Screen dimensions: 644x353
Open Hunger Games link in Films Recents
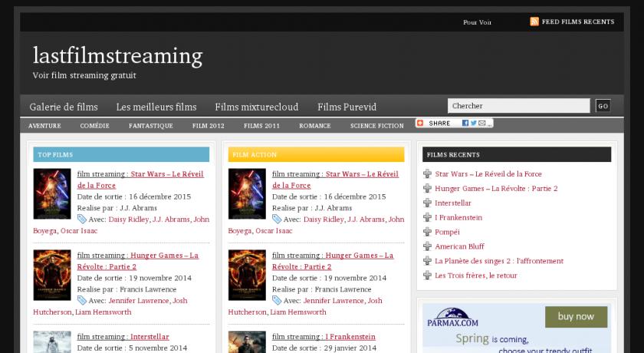[496, 189]
